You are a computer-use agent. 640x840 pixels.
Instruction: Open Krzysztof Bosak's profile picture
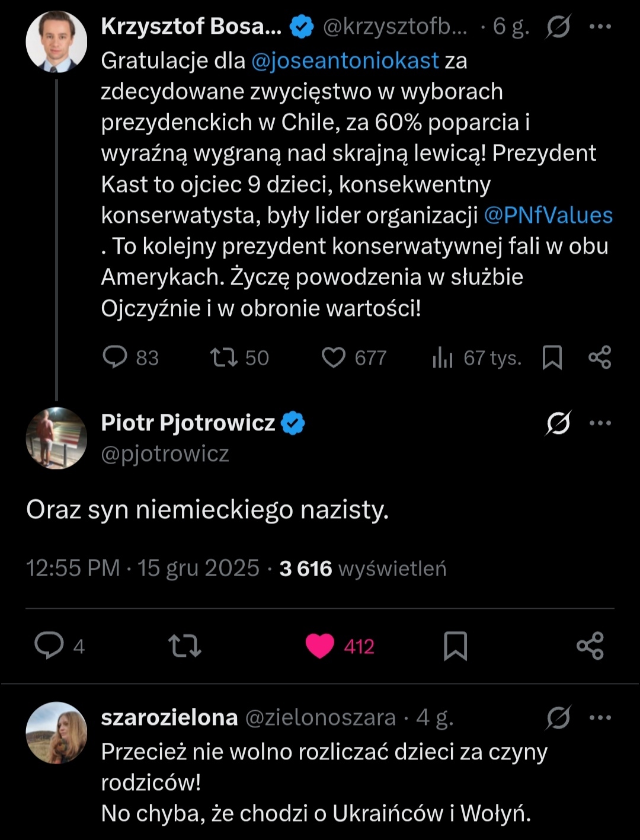tap(56, 42)
